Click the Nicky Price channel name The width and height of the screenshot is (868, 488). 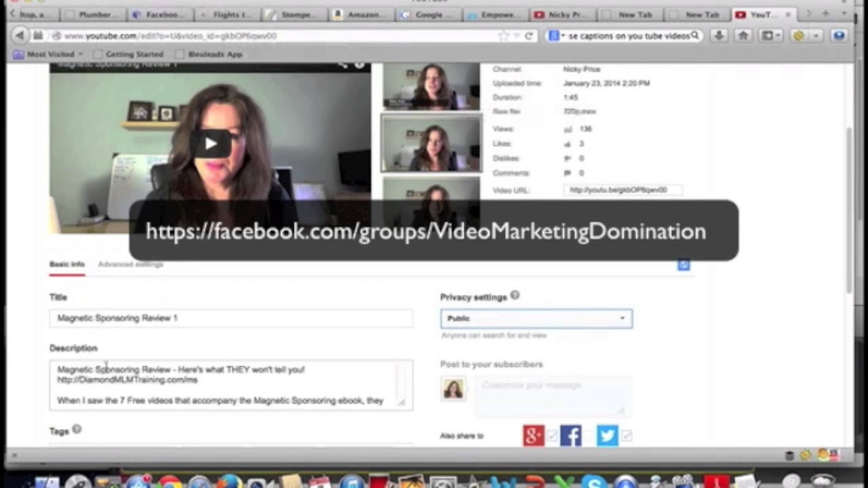[x=581, y=69]
